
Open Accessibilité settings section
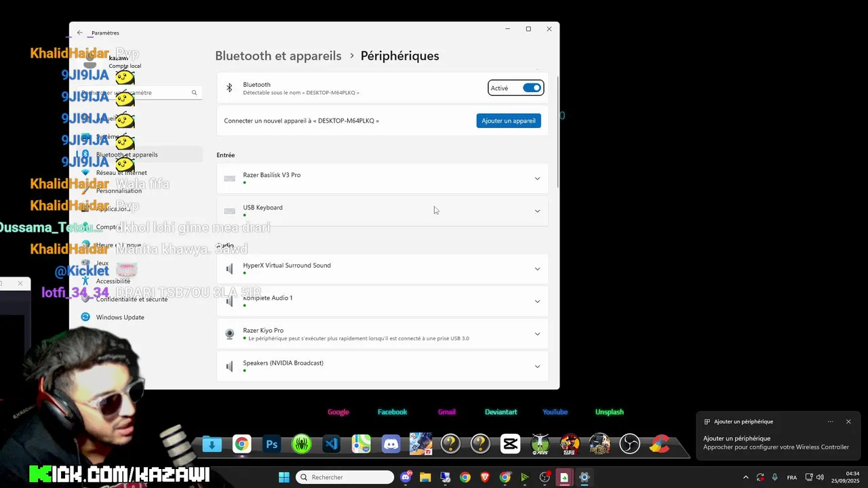(x=141, y=281)
